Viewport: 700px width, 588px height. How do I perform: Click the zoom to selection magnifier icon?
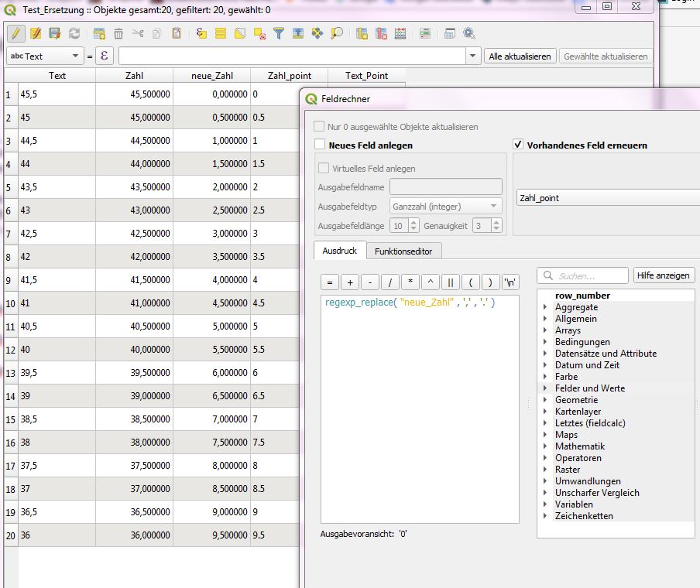[337, 33]
